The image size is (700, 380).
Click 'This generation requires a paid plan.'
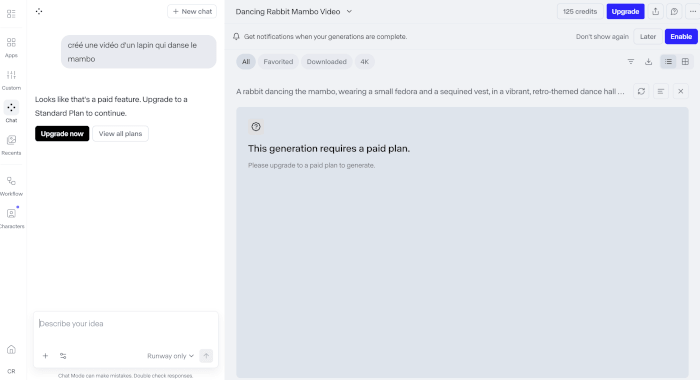tap(329, 149)
